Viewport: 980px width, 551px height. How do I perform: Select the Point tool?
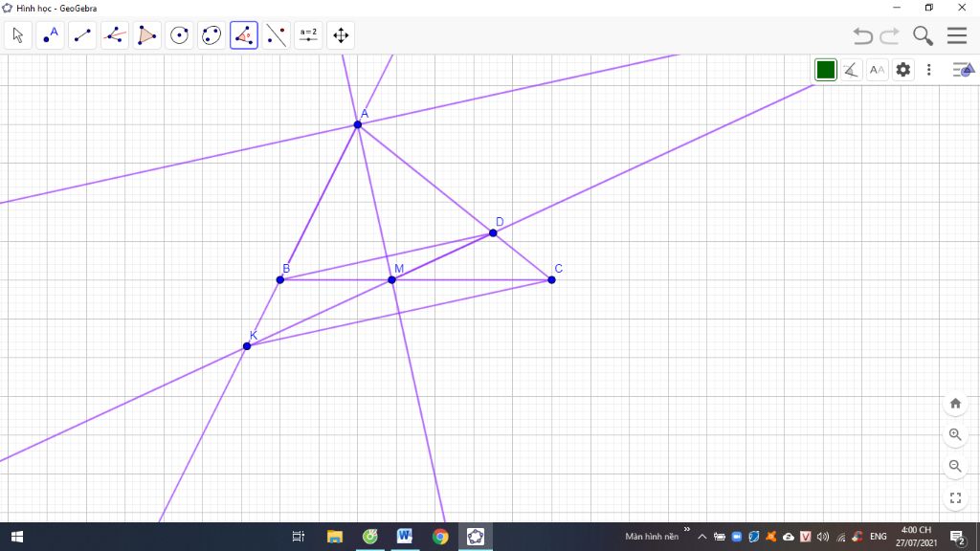tap(50, 35)
